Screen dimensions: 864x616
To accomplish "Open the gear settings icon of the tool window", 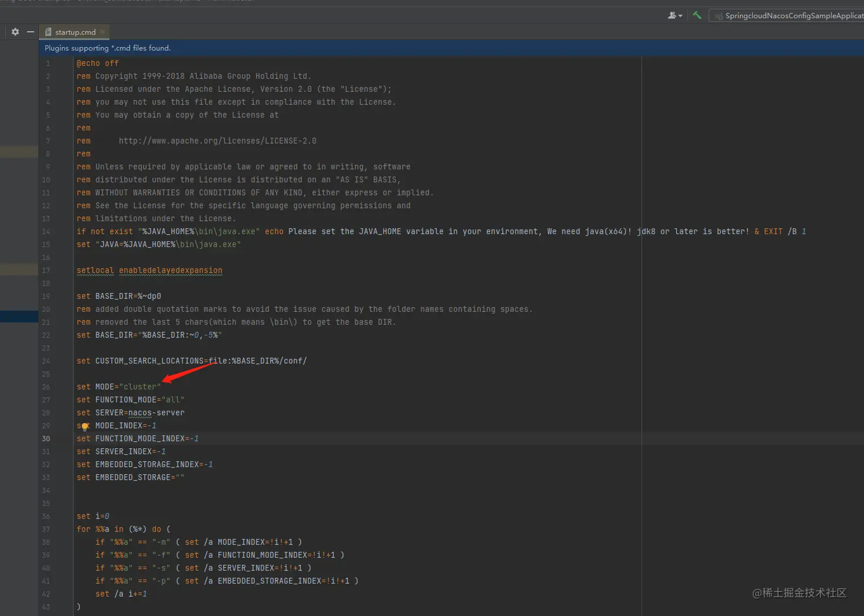I will [15, 32].
